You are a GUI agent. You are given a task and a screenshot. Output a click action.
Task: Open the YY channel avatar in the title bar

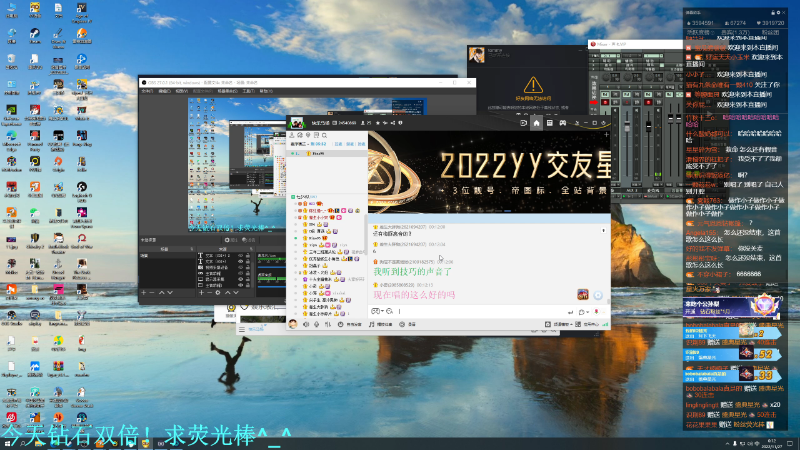[297, 123]
